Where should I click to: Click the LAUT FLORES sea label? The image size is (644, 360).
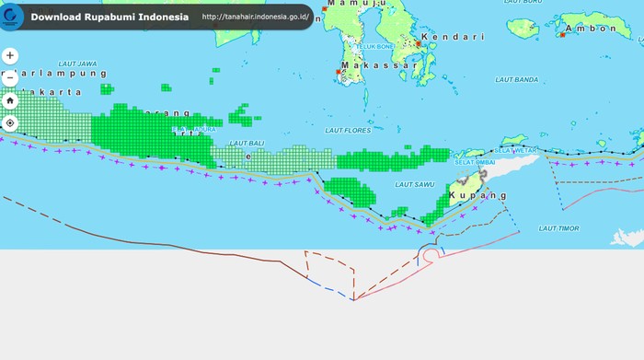click(348, 130)
